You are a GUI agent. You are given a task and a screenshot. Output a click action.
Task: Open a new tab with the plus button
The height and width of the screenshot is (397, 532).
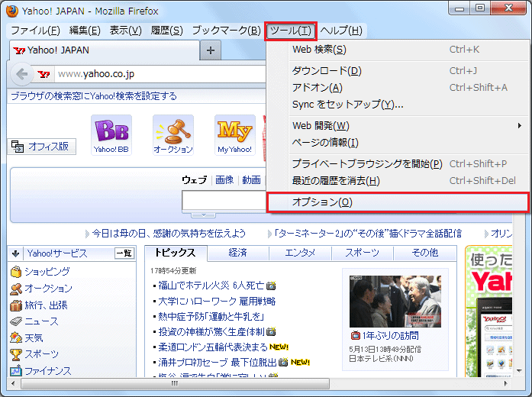[211, 50]
